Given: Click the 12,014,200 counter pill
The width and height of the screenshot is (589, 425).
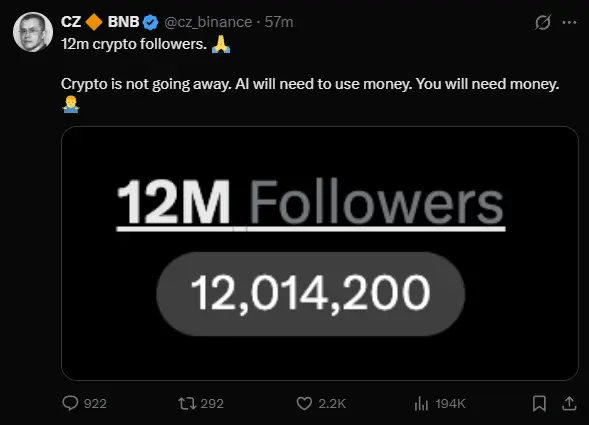Looking at the screenshot, I should (311, 293).
